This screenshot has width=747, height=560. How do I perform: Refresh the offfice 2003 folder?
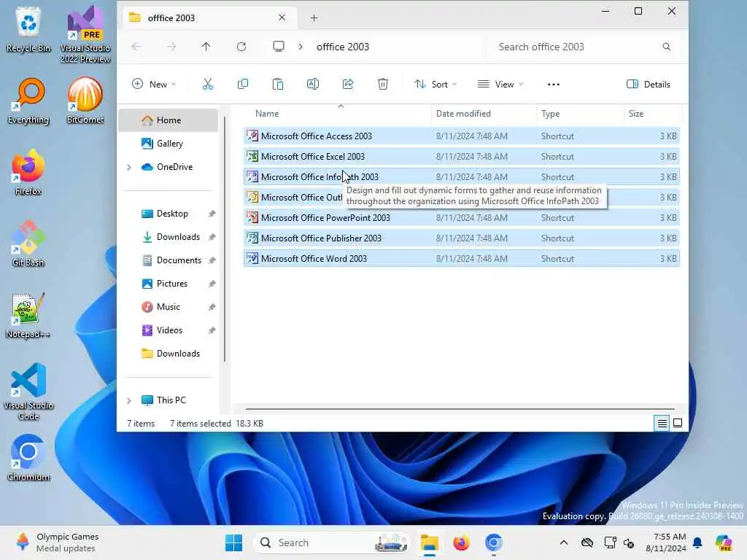(241, 47)
